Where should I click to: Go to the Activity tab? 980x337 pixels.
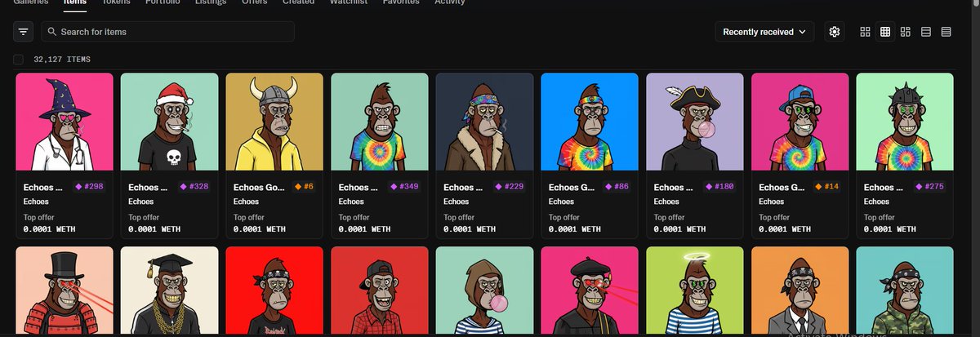point(450,2)
